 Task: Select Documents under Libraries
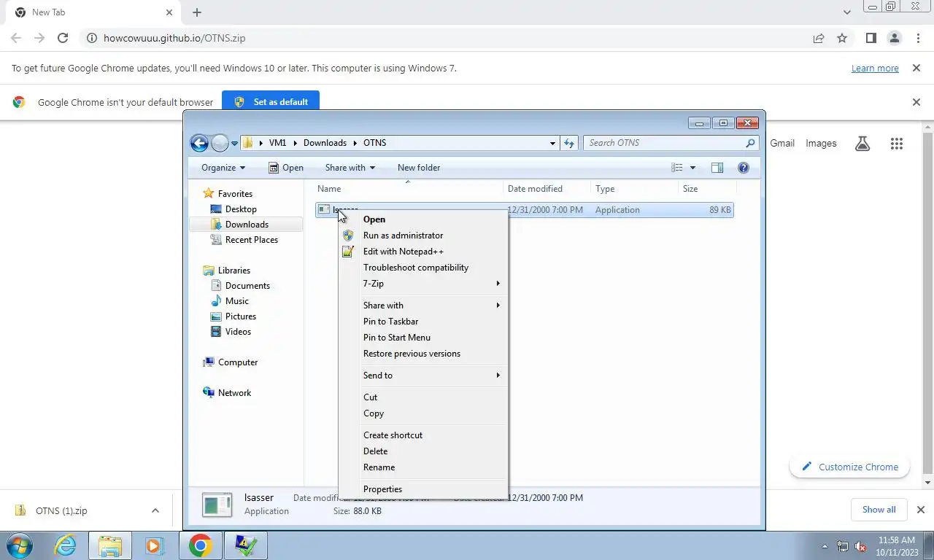pyautogui.click(x=247, y=286)
